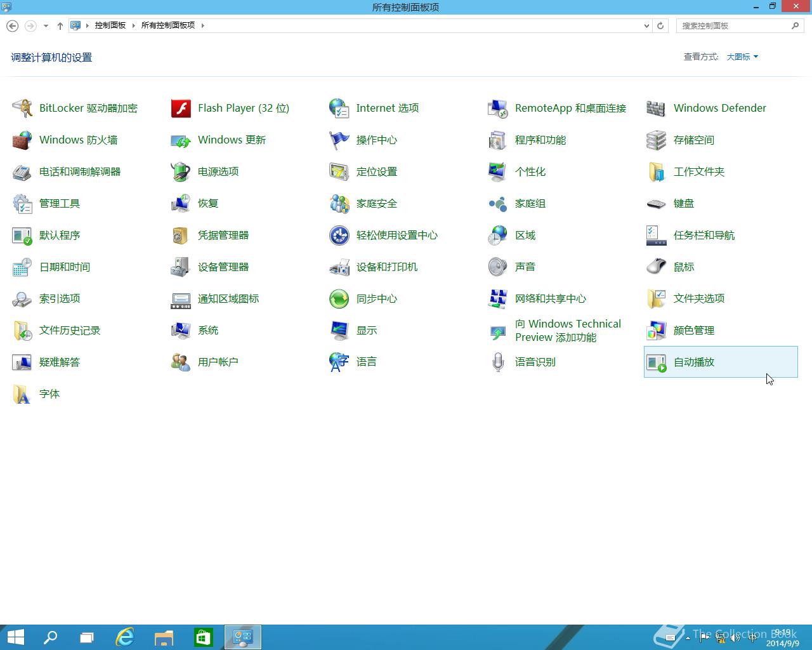Open 程序和功能 icon
Viewport: 812px width, 650px height.
tap(498, 140)
